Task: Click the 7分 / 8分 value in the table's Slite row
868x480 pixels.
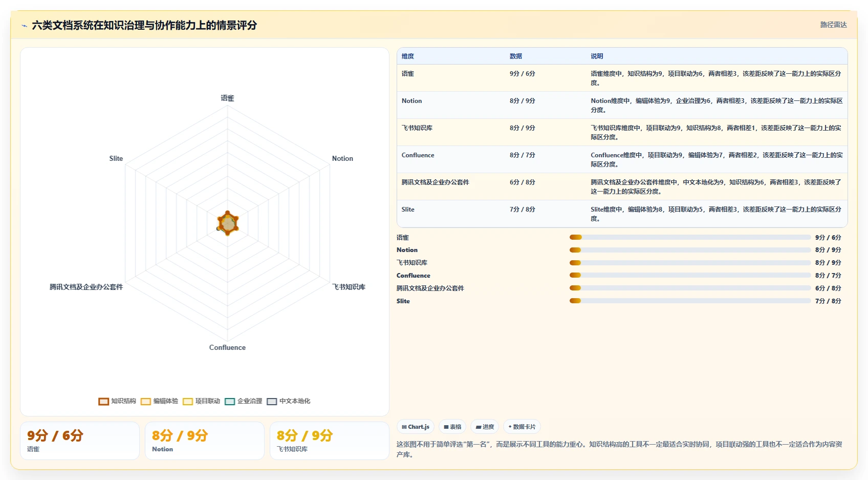Action: (x=523, y=210)
